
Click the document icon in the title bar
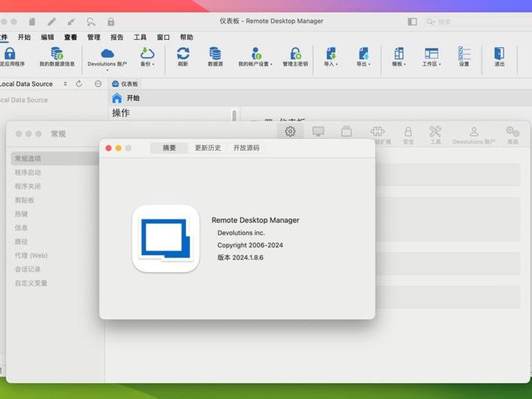pyautogui.click(x=32, y=22)
